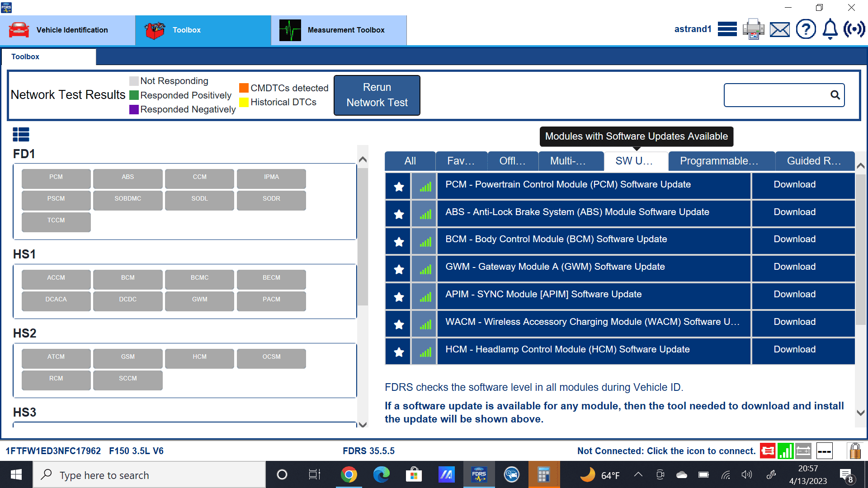Toggle favorite star for PCM software update
Screen dimensions: 868x488
click(x=398, y=186)
